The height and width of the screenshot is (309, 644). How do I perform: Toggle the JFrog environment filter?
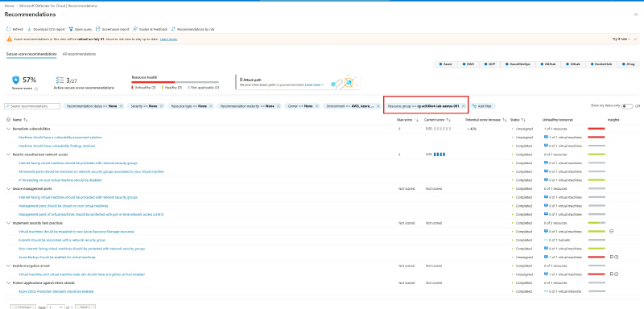(x=629, y=64)
